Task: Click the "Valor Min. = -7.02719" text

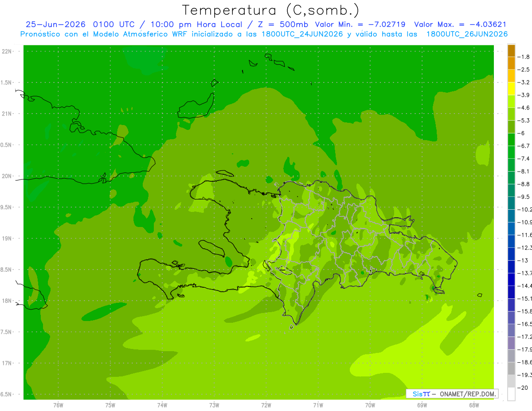Action: click(x=360, y=24)
